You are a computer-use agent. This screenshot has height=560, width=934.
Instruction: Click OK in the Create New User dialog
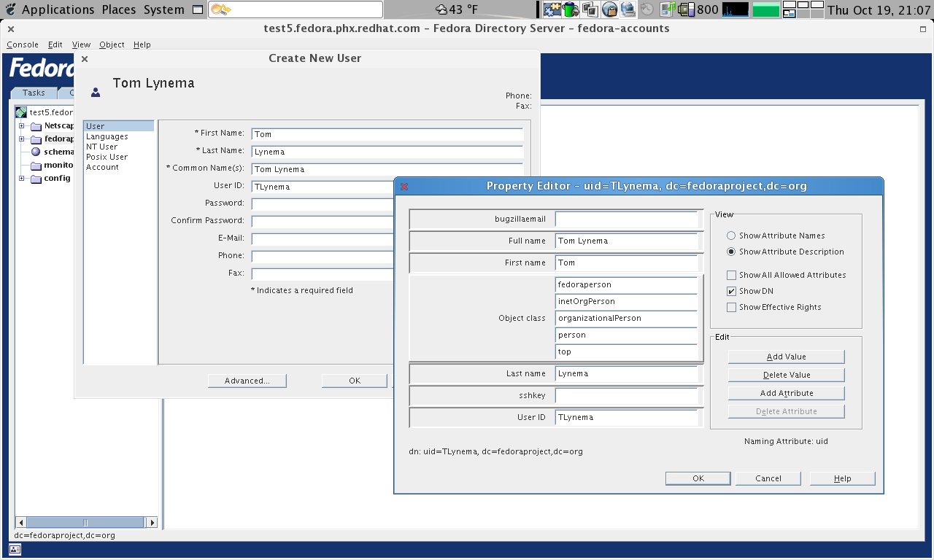pyautogui.click(x=355, y=381)
